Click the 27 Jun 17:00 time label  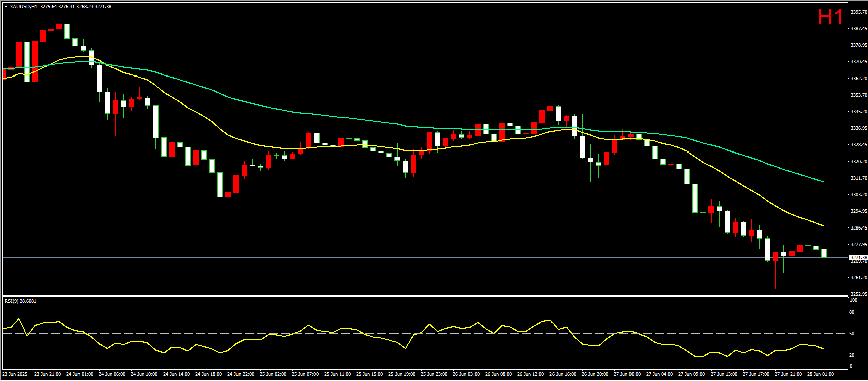tap(756, 374)
